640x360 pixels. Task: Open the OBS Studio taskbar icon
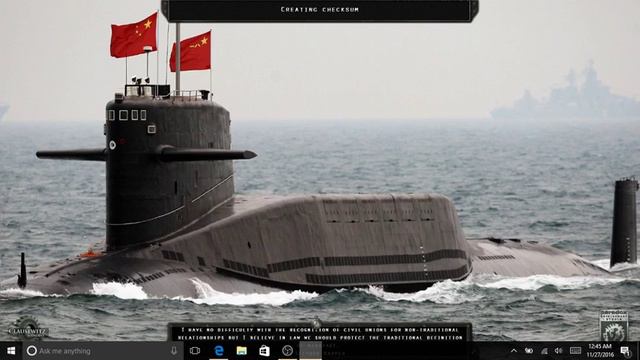[287, 351]
